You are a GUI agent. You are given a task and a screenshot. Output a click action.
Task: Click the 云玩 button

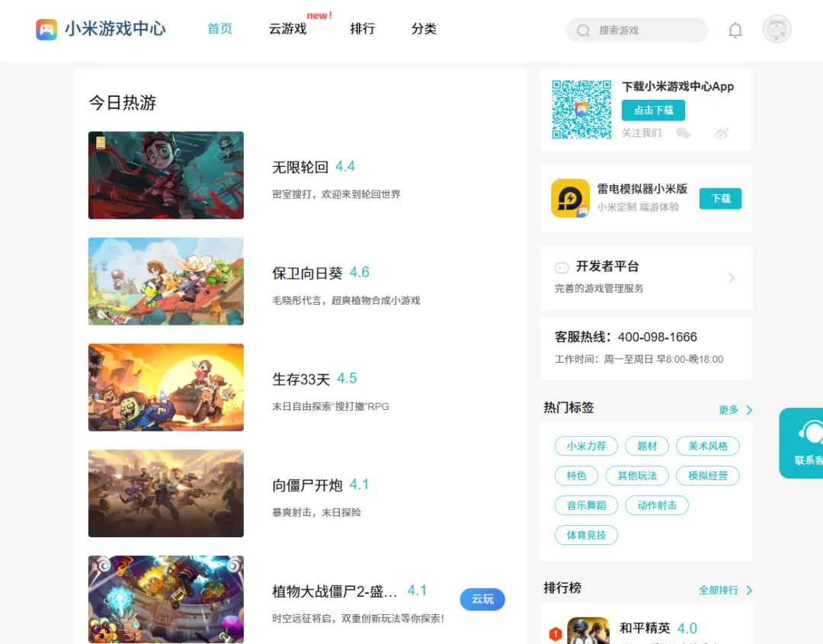point(482,599)
